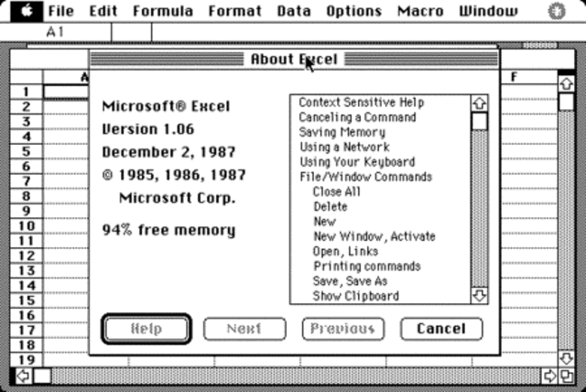Select row header 19
Screen dimensions: 586x392
click(x=27, y=360)
